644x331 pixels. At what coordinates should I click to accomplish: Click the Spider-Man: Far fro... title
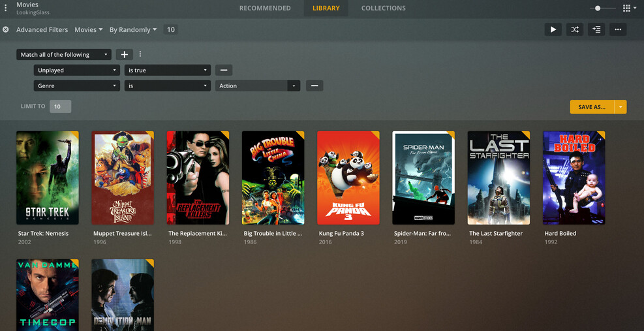[x=423, y=234]
